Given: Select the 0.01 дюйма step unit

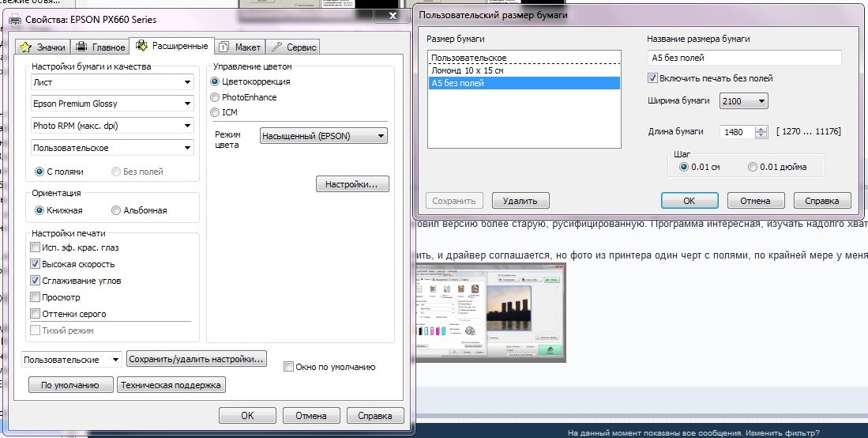Looking at the screenshot, I should [x=753, y=166].
